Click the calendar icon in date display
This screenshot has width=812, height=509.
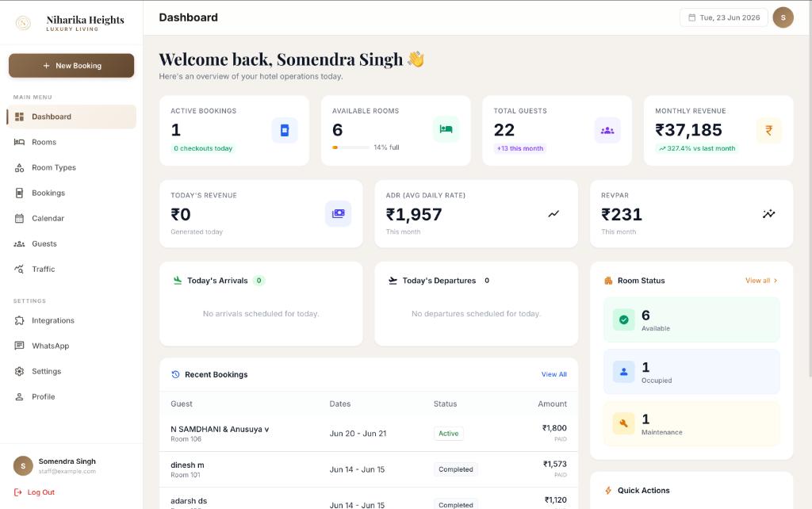point(691,17)
